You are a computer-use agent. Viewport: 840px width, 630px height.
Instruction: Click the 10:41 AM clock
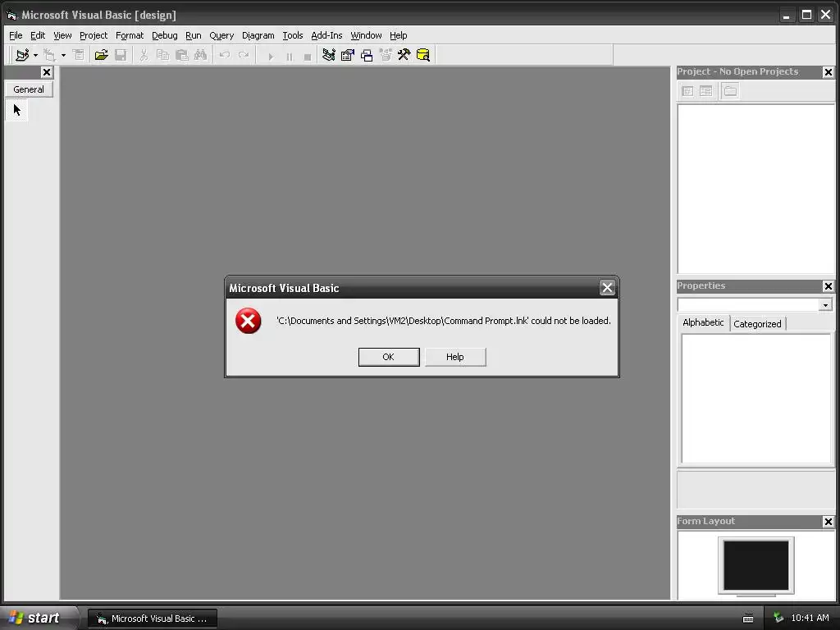(810, 619)
